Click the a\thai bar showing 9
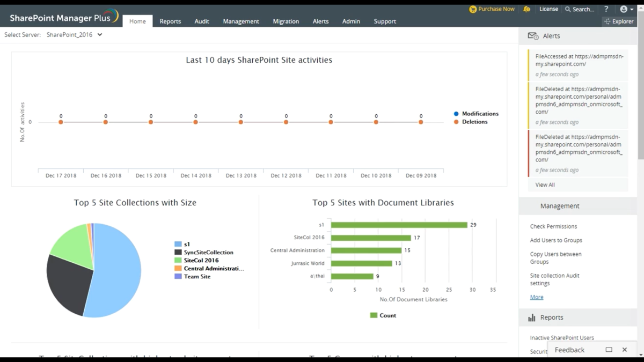 (352, 276)
